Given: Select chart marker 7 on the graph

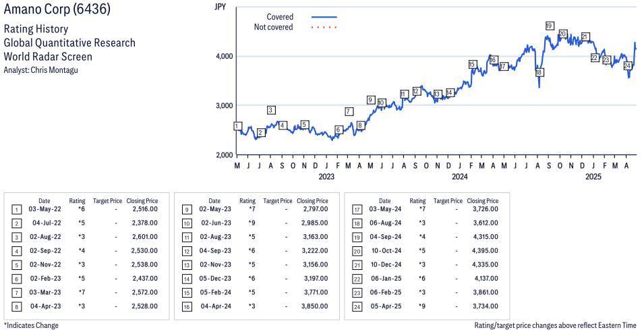Looking at the screenshot, I should (348, 111).
